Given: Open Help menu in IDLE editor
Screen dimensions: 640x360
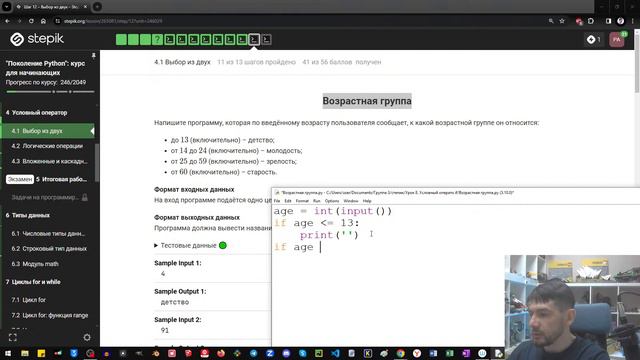Looking at the screenshot, I should coord(367,201).
